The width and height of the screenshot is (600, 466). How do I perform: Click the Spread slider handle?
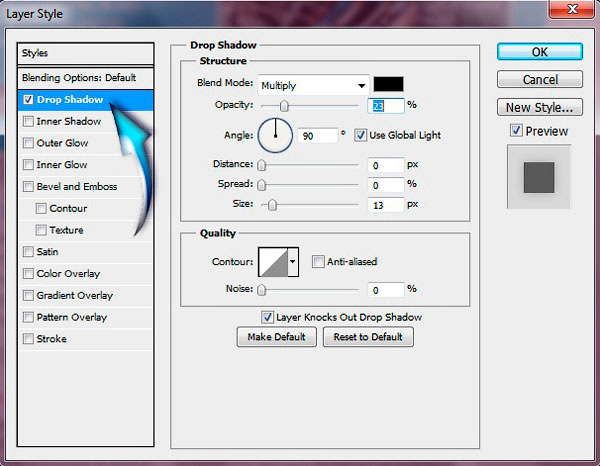(261, 185)
